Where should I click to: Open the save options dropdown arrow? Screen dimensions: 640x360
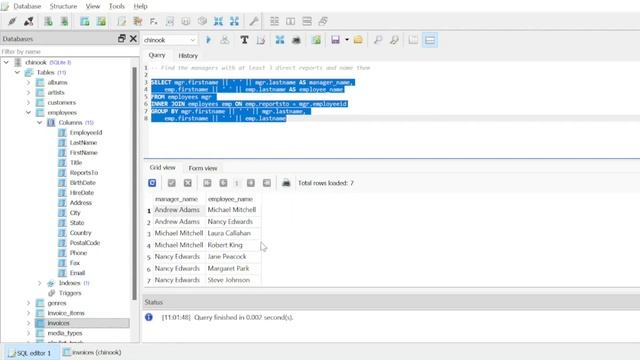pyautogui.click(x=347, y=40)
